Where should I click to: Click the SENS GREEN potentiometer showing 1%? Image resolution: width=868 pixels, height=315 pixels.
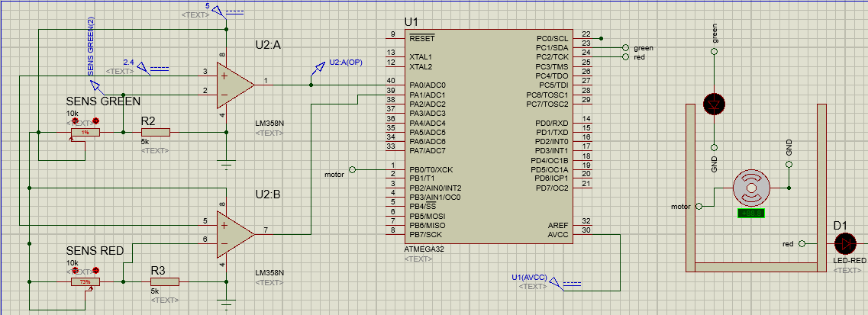85,132
